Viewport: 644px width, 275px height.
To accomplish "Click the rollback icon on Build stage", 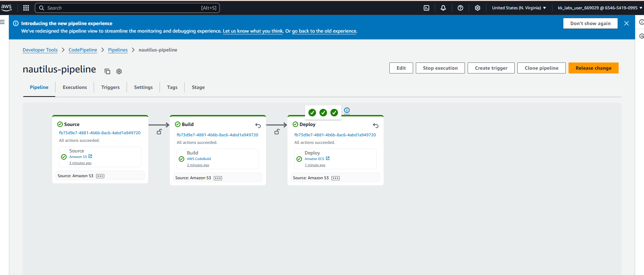I will click(x=258, y=126).
